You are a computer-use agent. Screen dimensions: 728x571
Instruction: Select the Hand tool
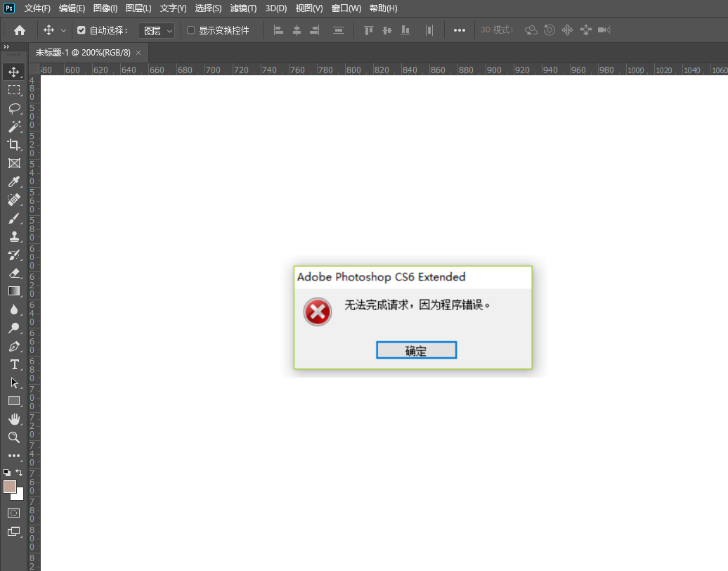tap(14, 419)
